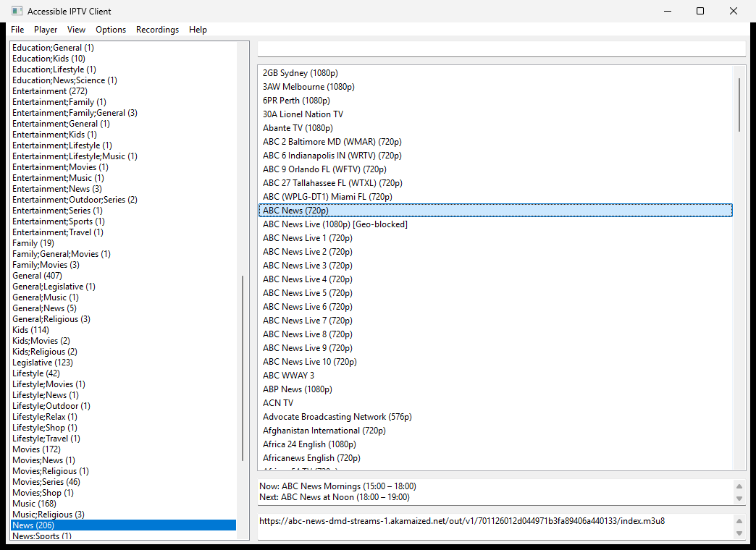Image resolution: width=756 pixels, height=550 pixels.
Task: Select ABC News Live (1080p) [Geo-blocked]
Action: (x=495, y=224)
